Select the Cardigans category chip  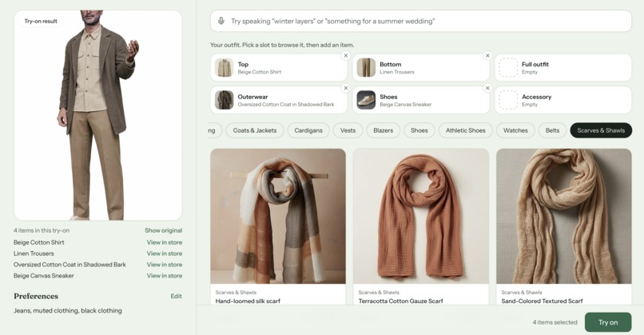pos(308,130)
